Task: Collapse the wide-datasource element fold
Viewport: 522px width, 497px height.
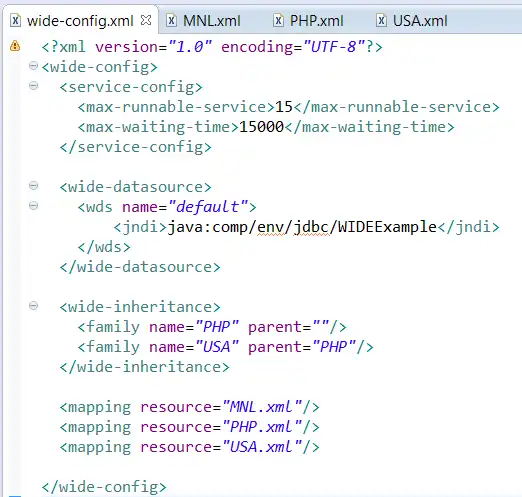Action: pyautogui.click(x=33, y=185)
